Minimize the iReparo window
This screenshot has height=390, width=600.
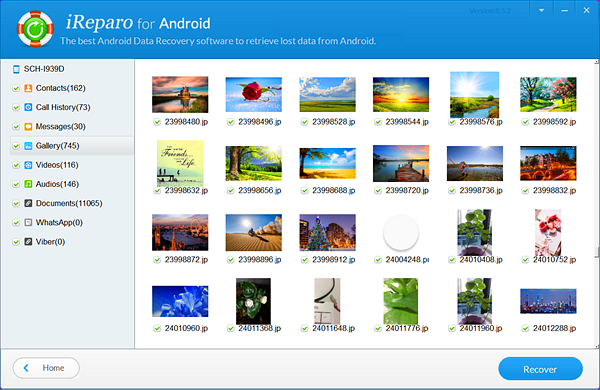tap(564, 10)
